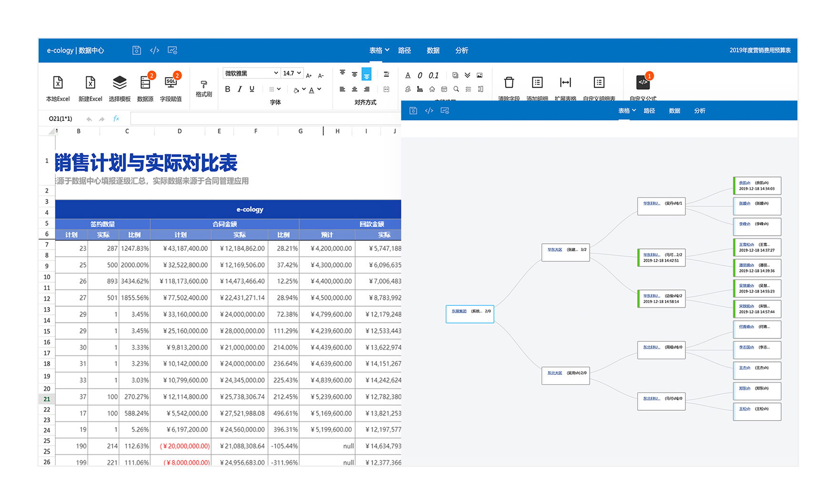This screenshot has width=836, height=504.
Task: Toggle italic formatting
Action: [240, 89]
